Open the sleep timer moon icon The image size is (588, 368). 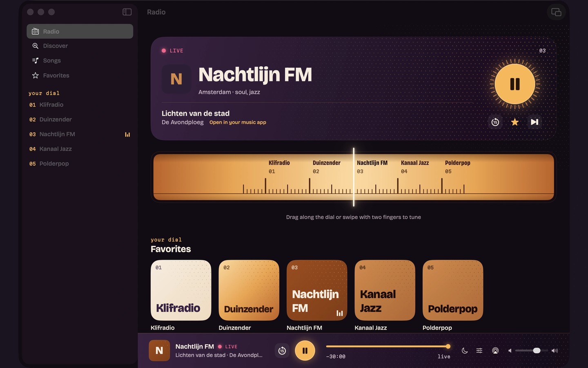465,351
